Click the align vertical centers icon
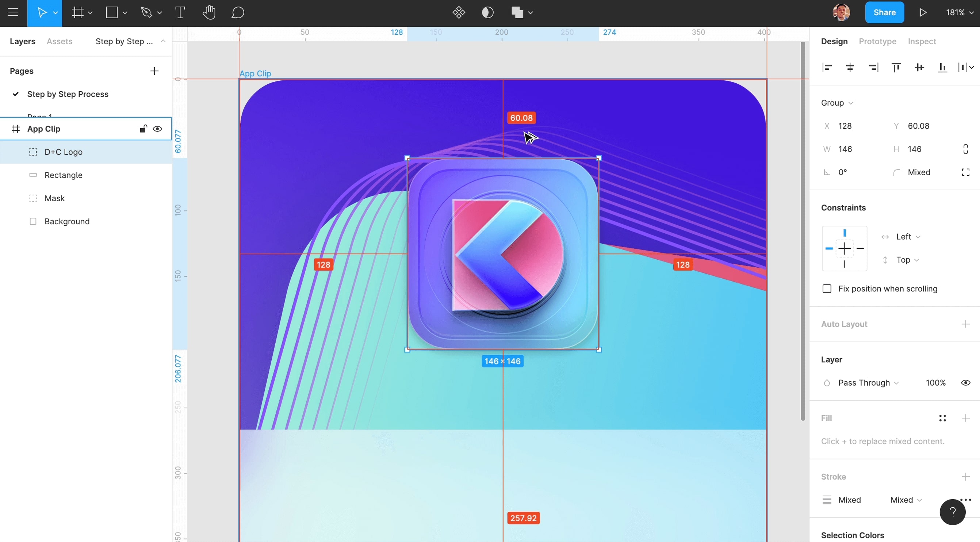 coord(919,68)
